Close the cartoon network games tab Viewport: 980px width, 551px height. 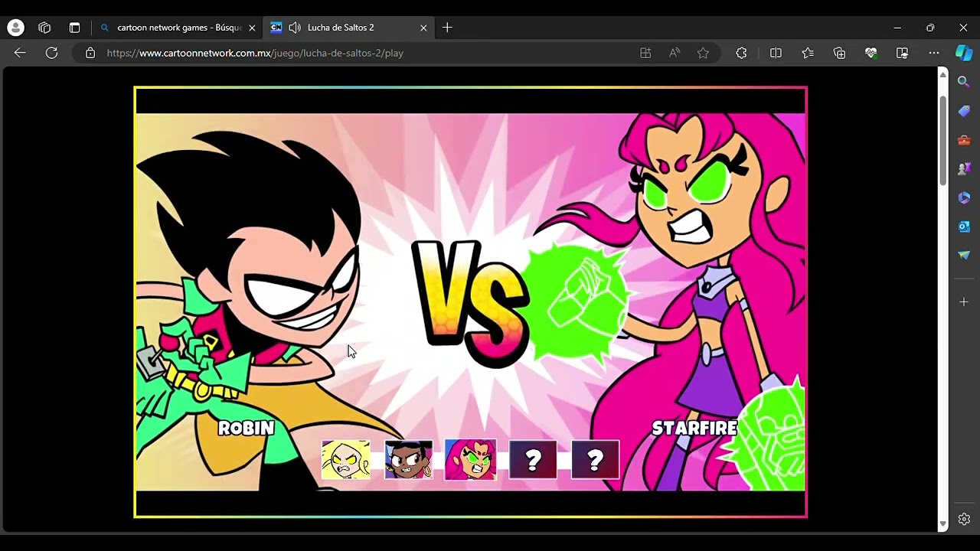pos(252,28)
